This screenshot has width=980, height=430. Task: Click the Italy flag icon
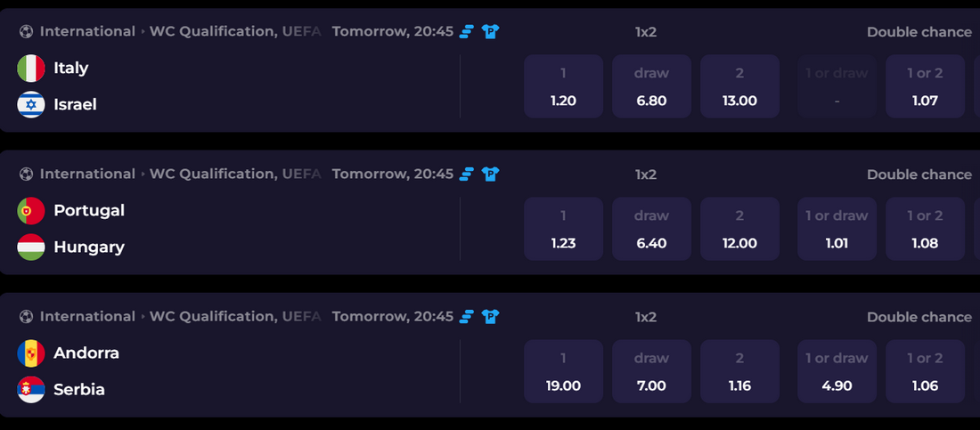31,68
